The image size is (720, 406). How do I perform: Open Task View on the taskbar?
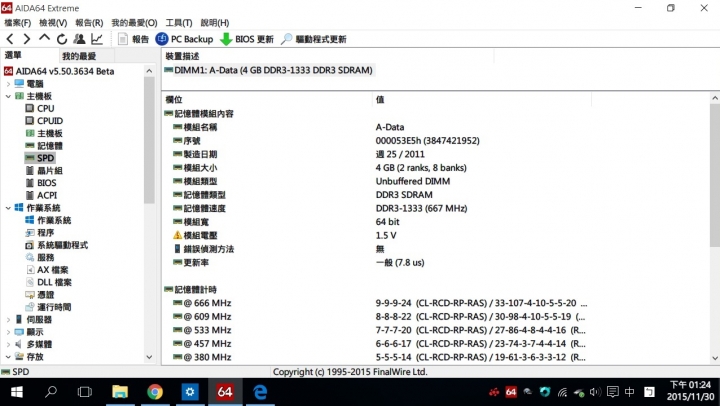[x=85, y=392]
